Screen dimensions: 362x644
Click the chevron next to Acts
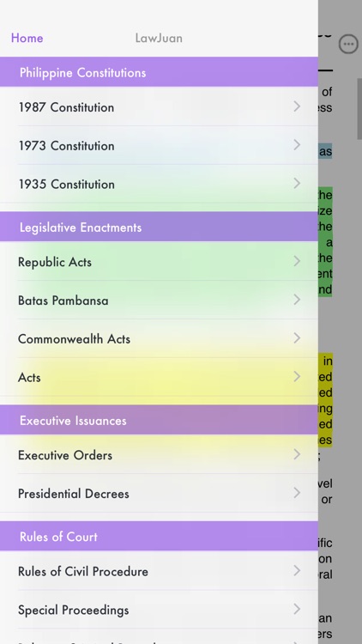click(297, 377)
